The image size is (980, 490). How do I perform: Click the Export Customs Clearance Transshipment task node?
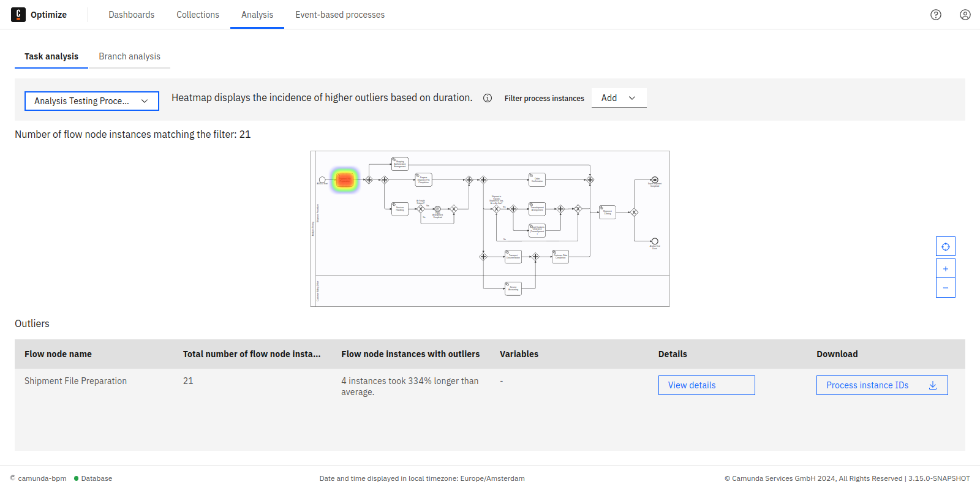click(x=537, y=230)
